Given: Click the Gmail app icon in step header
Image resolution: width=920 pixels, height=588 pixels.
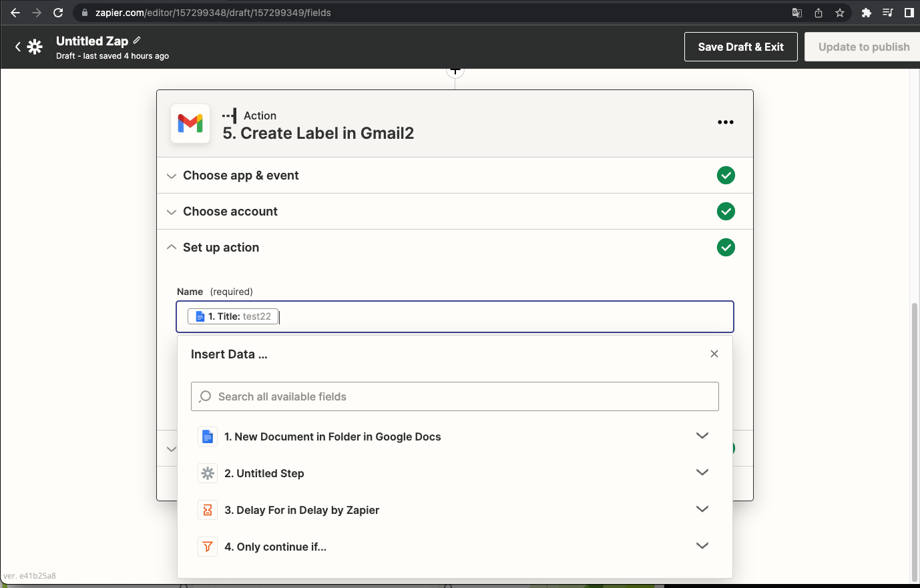Looking at the screenshot, I should coord(190,123).
